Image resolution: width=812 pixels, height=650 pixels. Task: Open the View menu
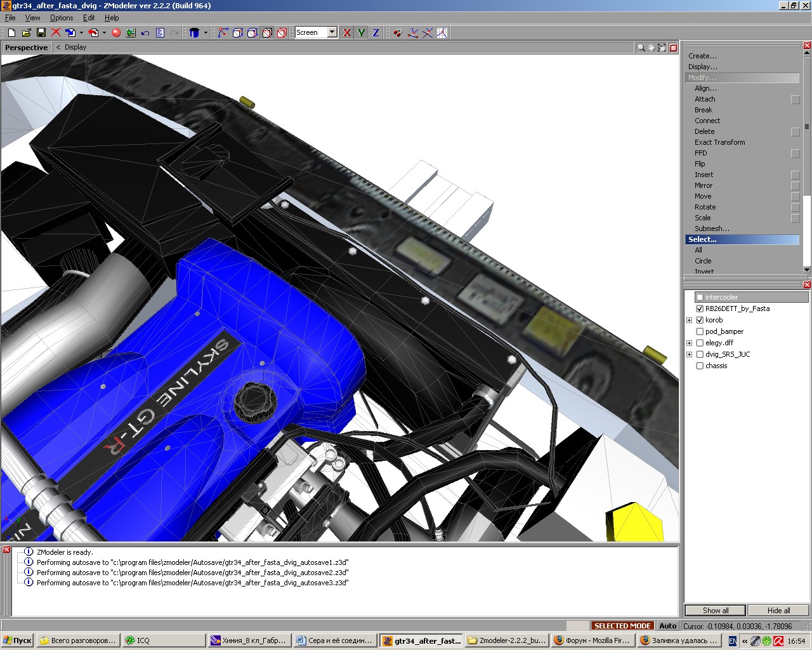[32, 18]
